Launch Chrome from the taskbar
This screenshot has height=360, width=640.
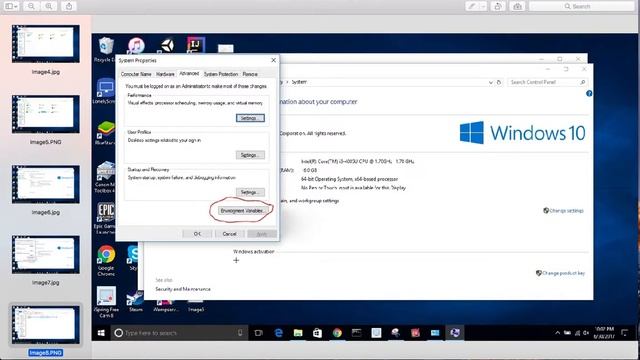point(337,333)
